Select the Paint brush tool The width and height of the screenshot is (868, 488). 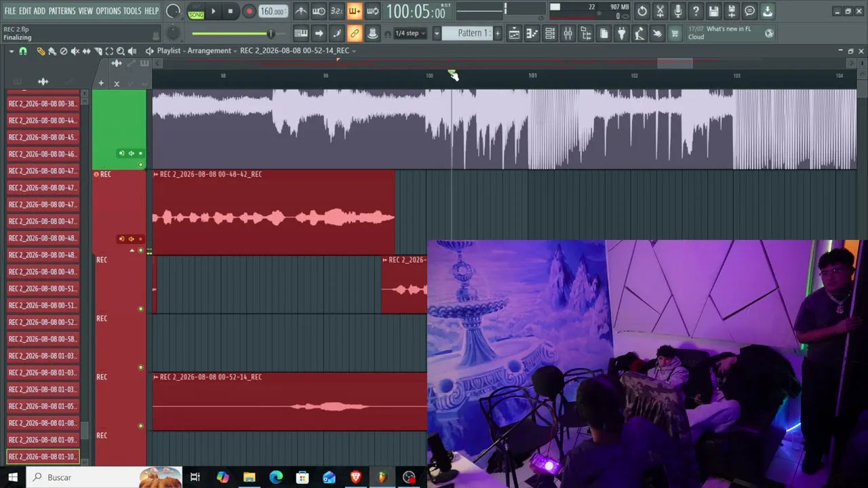(52, 51)
